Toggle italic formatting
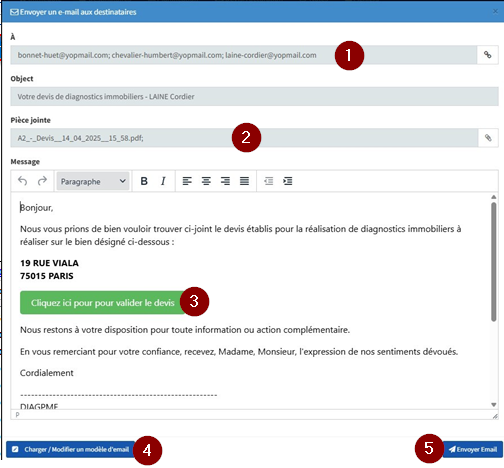Viewport: 504px width, 468px height. tap(163, 181)
